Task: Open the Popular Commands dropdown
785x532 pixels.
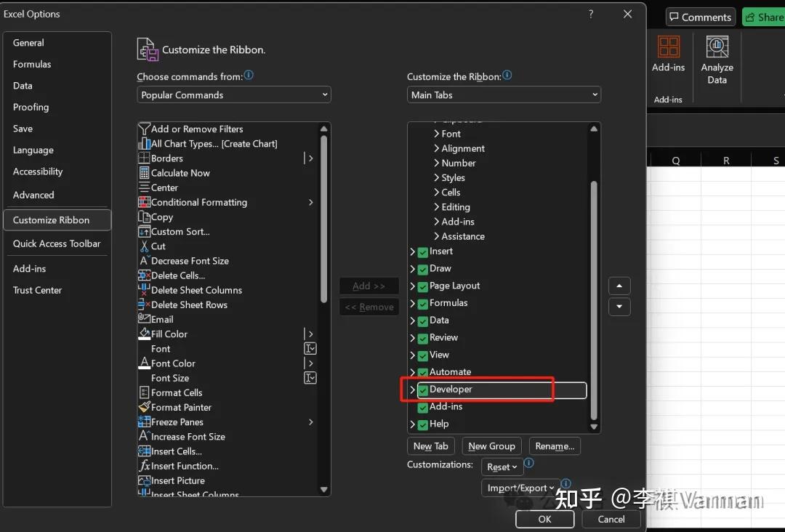Action: (233, 94)
